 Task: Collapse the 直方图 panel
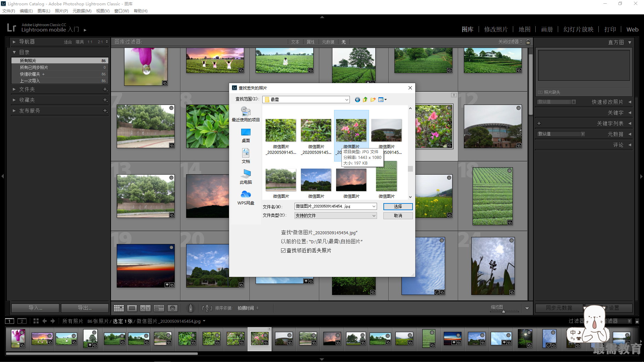point(630,43)
